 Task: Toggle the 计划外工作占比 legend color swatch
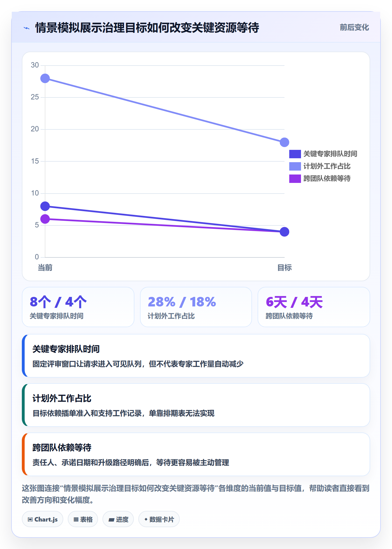point(295,166)
